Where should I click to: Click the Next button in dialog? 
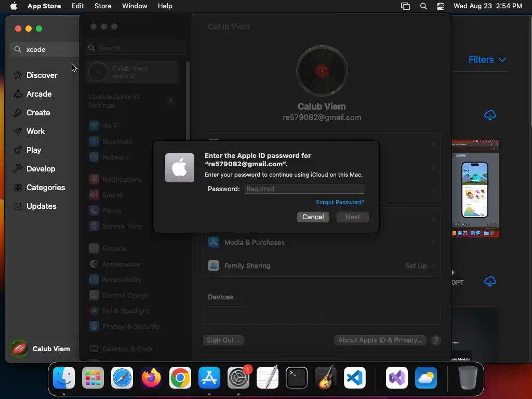point(352,217)
